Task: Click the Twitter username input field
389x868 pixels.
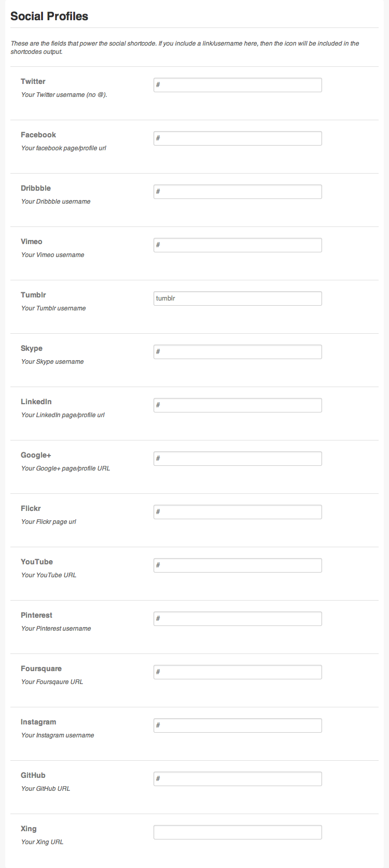Action: tap(238, 85)
